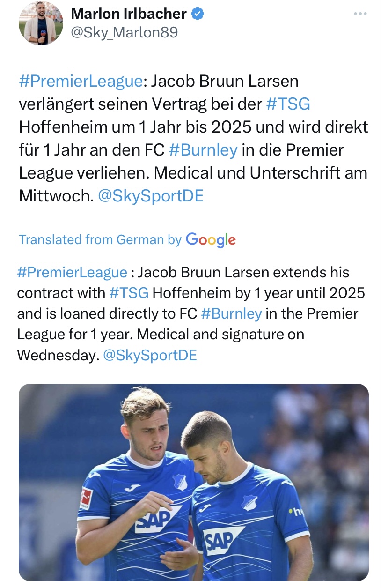
Task: Tap the word 'Mittwoch.' in German tweet
Action: click(55, 196)
